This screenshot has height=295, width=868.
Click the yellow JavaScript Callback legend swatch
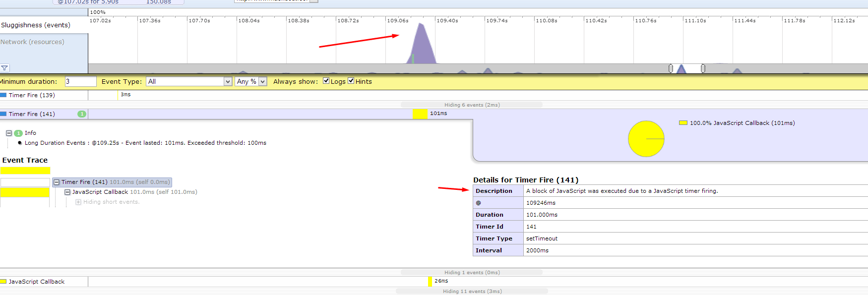pyautogui.click(x=683, y=123)
